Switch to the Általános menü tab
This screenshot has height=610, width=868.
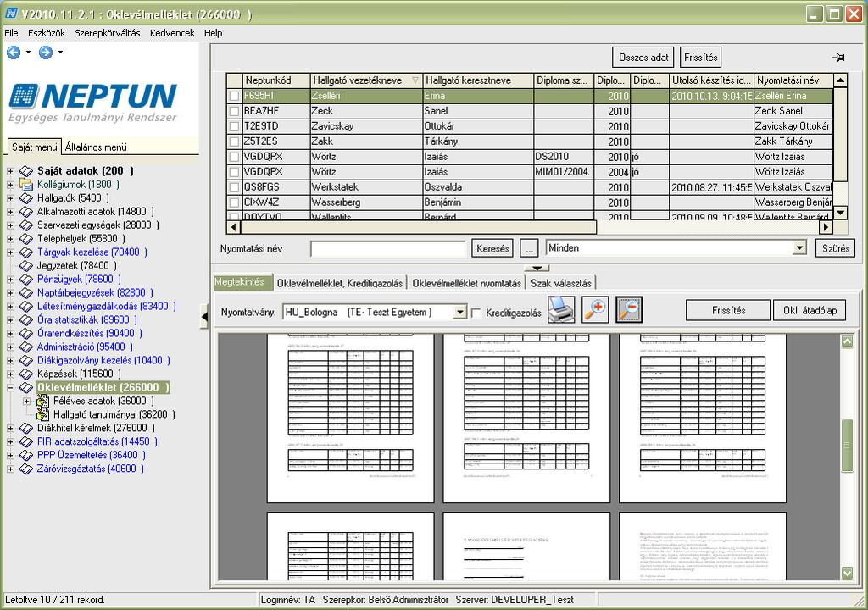tap(96, 147)
